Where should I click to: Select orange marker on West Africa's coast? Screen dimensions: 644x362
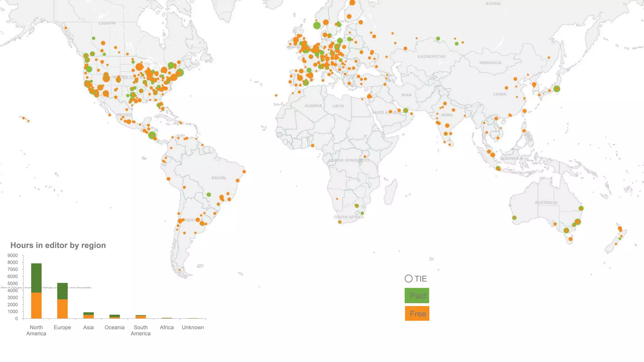click(313, 145)
